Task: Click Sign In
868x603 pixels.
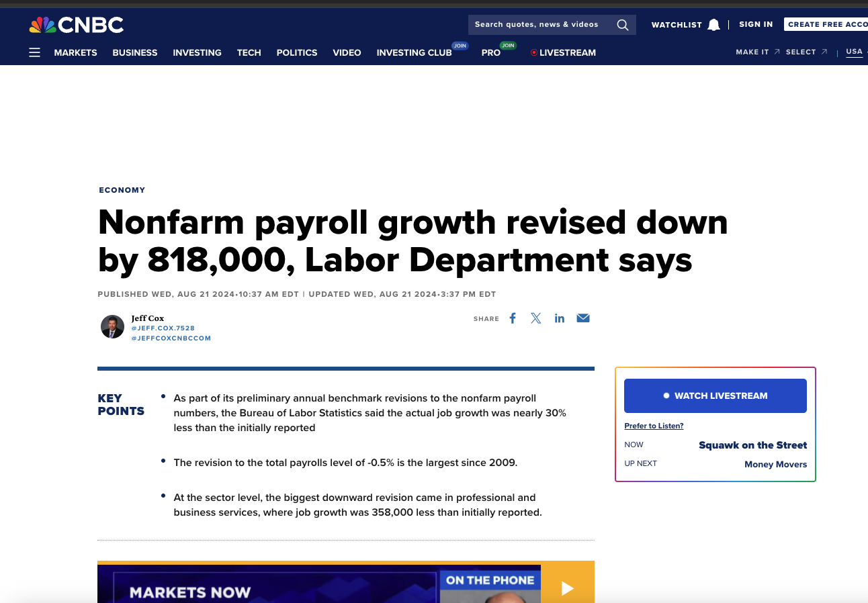Action: 756,24
